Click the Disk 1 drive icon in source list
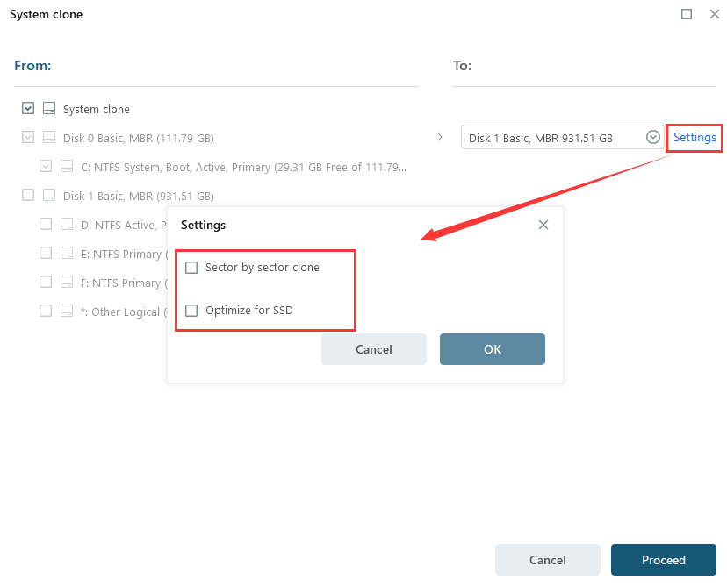Viewport: 727px width, 588px height. pos(49,196)
